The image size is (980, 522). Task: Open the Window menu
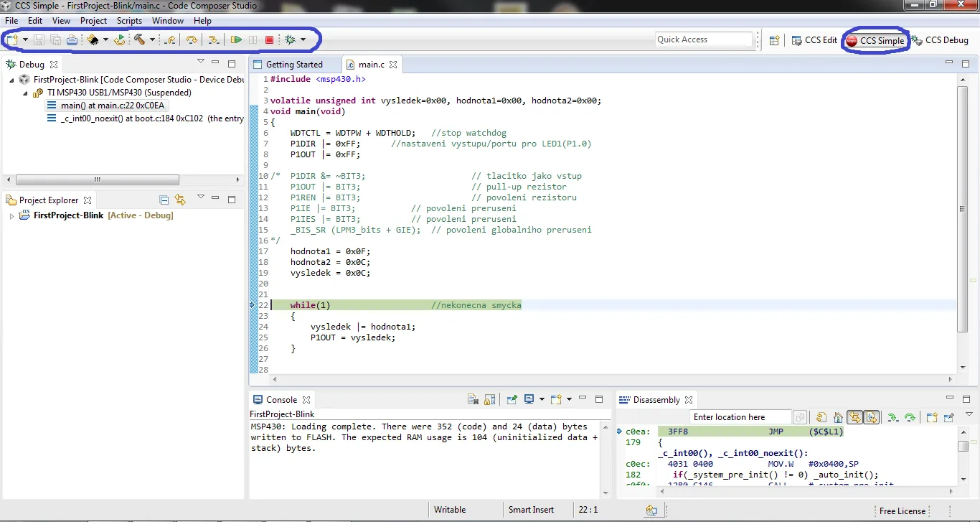(168, 21)
